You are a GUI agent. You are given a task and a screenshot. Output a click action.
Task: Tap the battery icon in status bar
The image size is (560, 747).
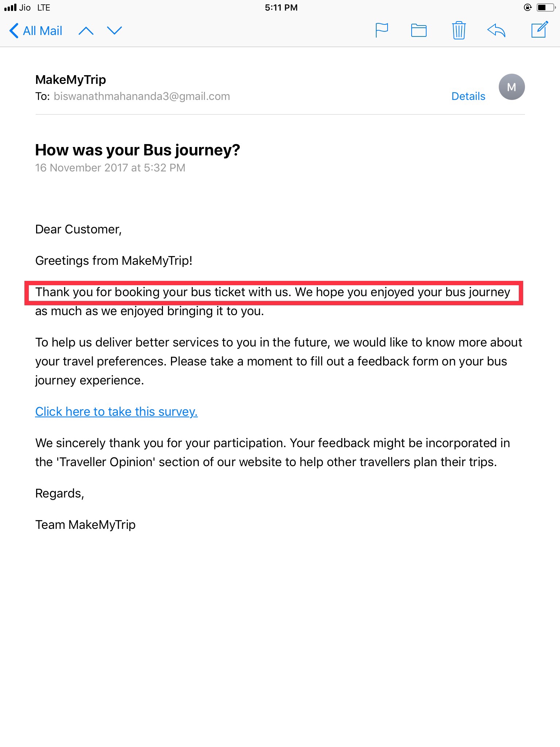tap(545, 7)
